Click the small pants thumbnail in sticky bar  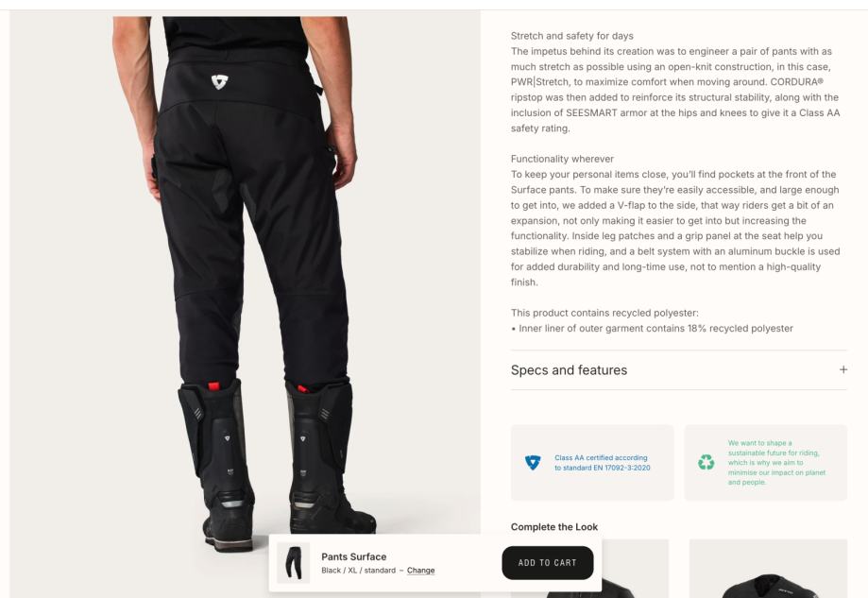click(294, 562)
